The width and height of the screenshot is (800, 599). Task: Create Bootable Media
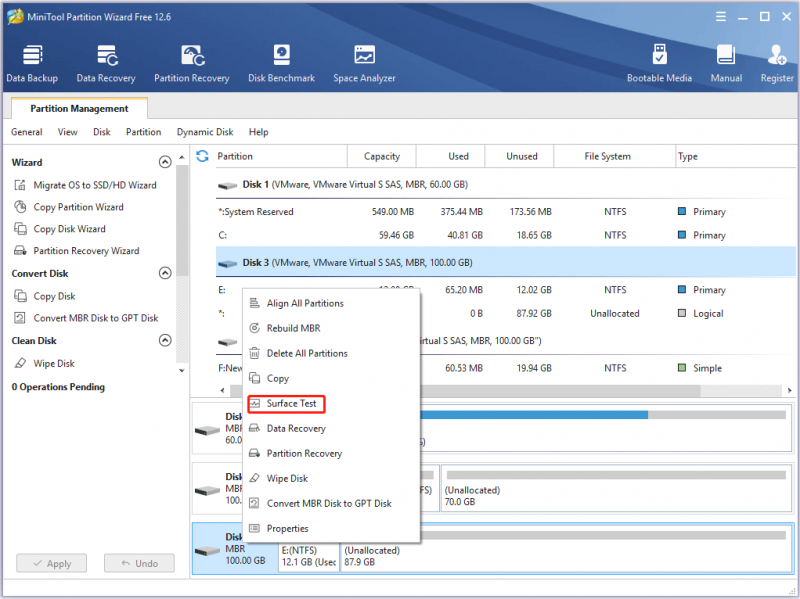tap(659, 64)
